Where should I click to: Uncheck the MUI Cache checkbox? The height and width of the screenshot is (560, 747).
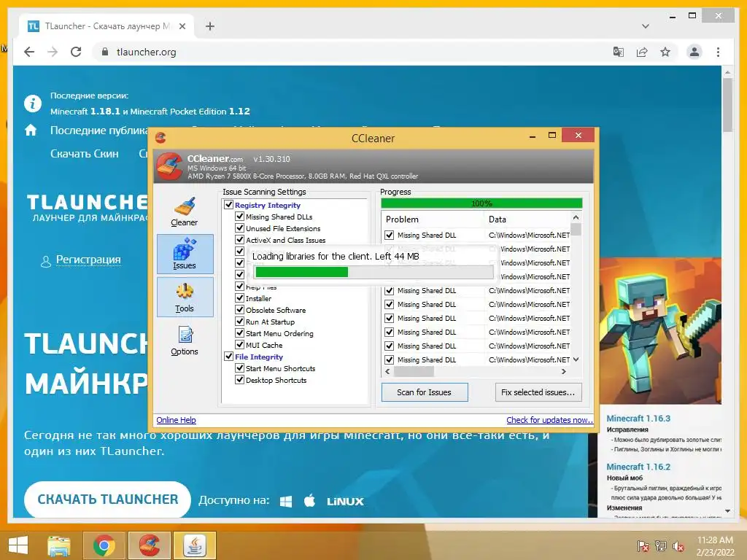[x=240, y=345]
